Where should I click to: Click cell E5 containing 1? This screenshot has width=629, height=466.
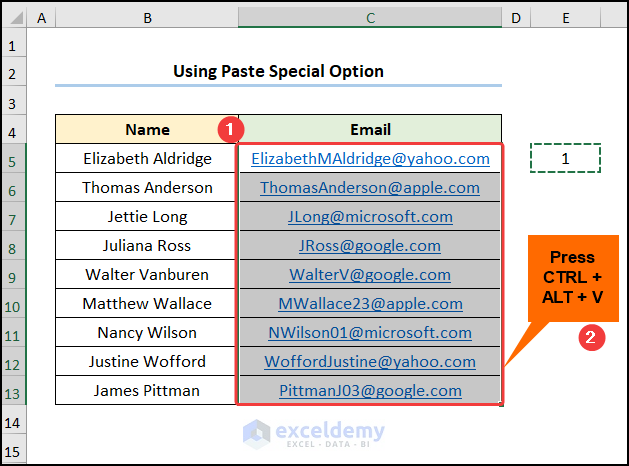[565, 158]
